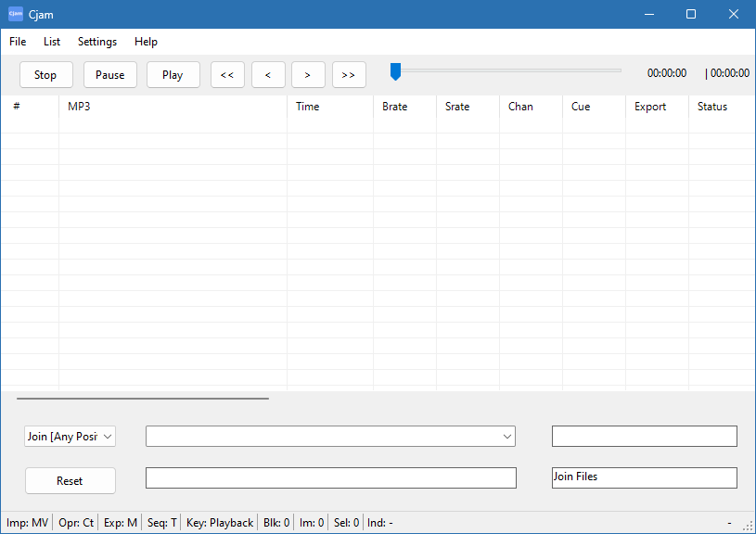Click the single-step forward > button
Screen dimensions: 756x534
pyautogui.click(x=308, y=74)
